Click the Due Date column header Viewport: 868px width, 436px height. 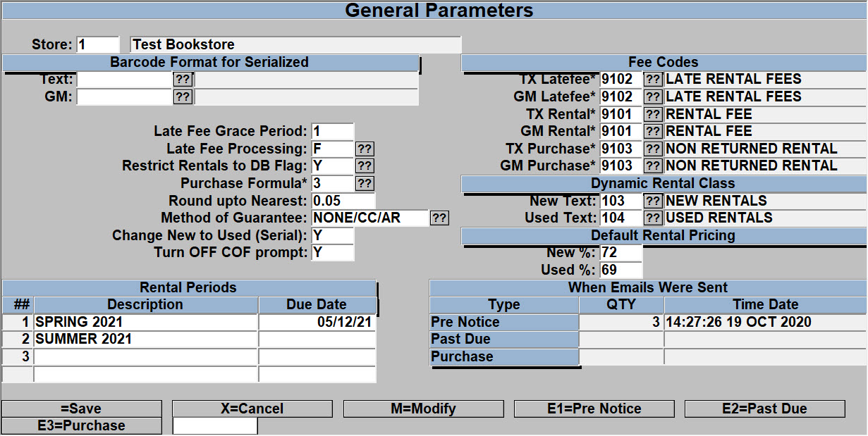tap(317, 305)
